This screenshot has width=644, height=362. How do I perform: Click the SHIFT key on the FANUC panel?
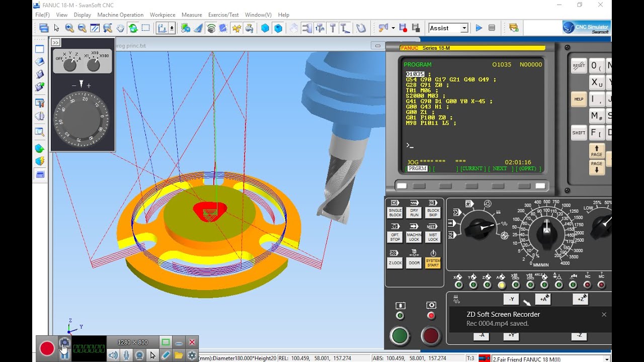579,133
